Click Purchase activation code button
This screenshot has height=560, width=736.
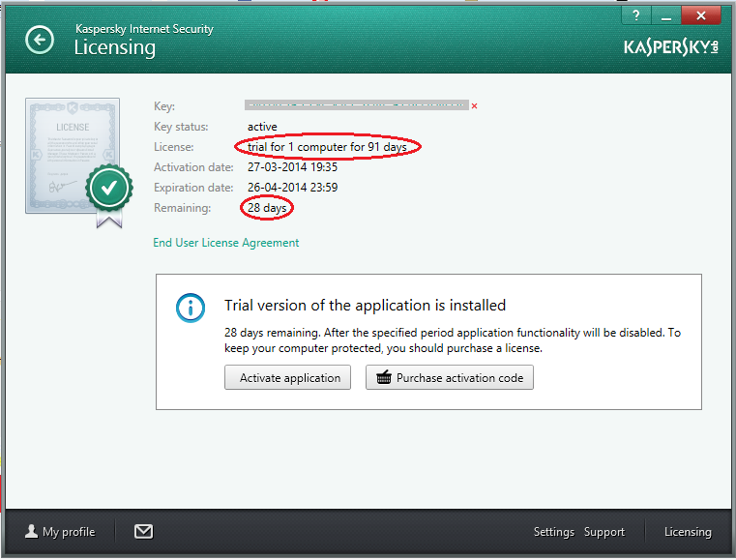[x=450, y=377]
